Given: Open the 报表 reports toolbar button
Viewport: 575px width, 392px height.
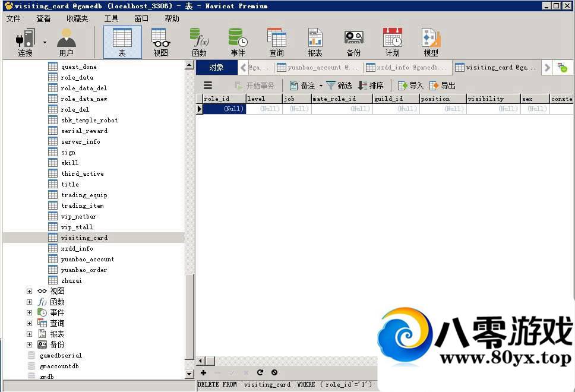Looking at the screenshot, I should 315,42.
